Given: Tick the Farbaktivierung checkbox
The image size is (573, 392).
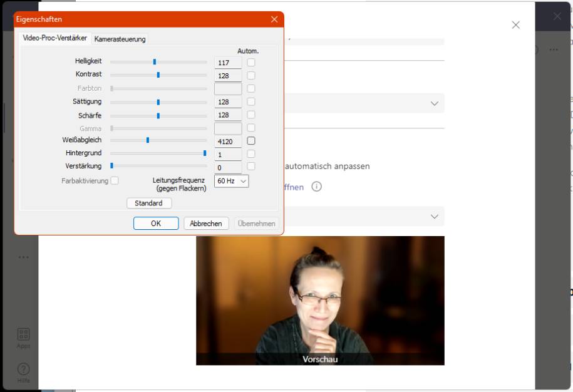Looking at the screenshot, I should click(x=115, y=180).
